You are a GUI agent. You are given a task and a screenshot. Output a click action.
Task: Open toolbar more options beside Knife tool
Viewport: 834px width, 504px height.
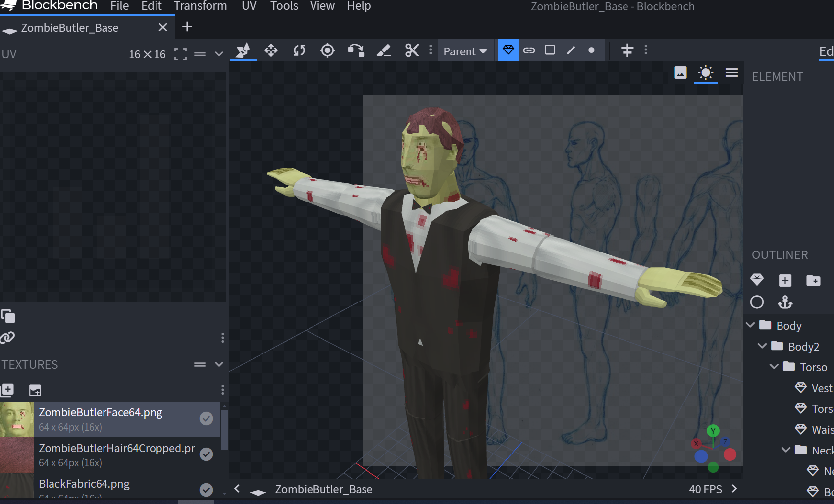coord(431,50)
